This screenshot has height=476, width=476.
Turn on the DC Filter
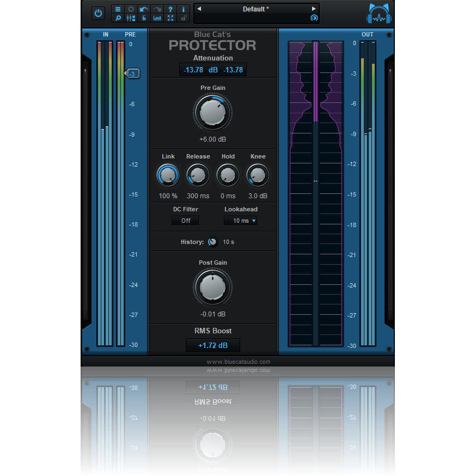pyautogui.click(x=185, y=221)
